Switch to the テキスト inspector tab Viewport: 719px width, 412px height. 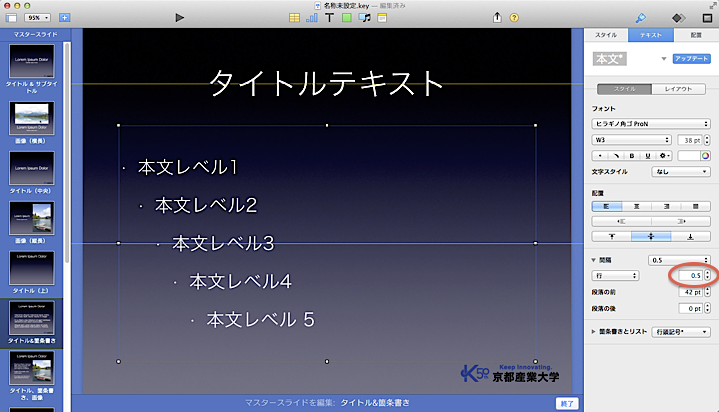(651, 35)
